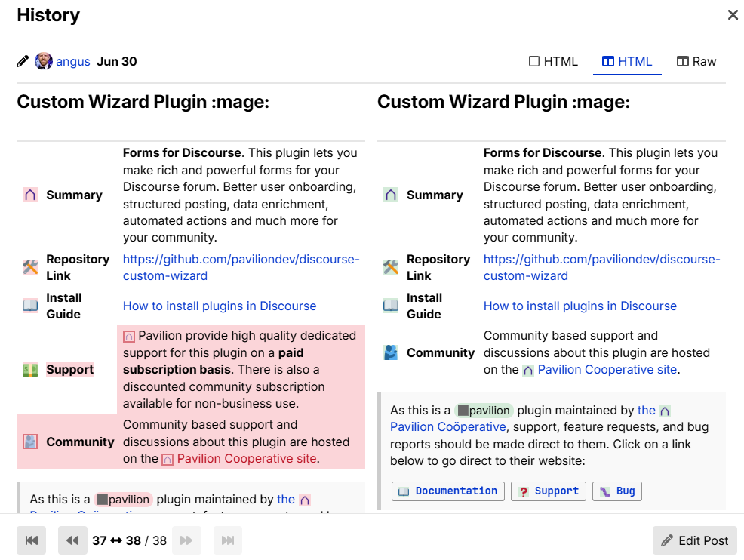
Task: Click the Bug button
Action: click(616, 491)
